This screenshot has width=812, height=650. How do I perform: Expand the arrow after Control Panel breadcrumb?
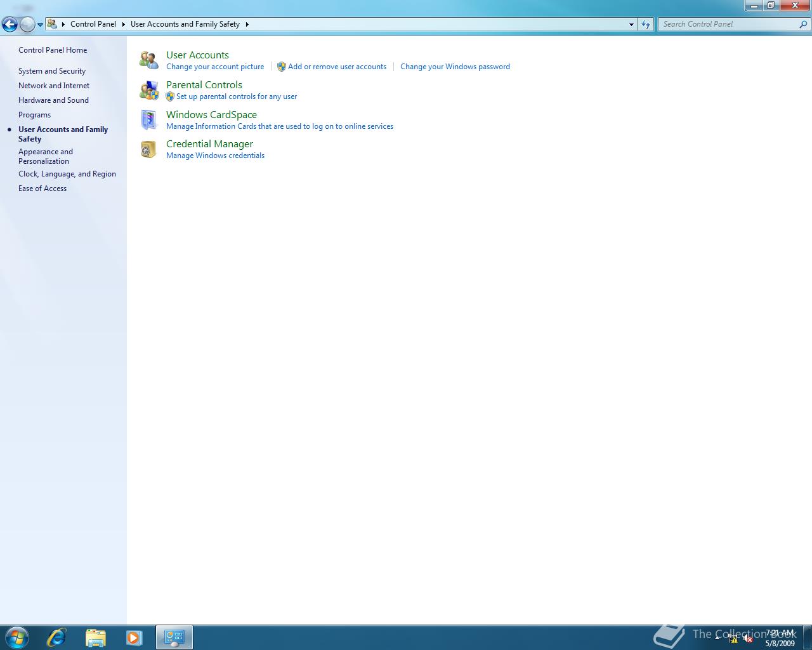tap(124, 24)
